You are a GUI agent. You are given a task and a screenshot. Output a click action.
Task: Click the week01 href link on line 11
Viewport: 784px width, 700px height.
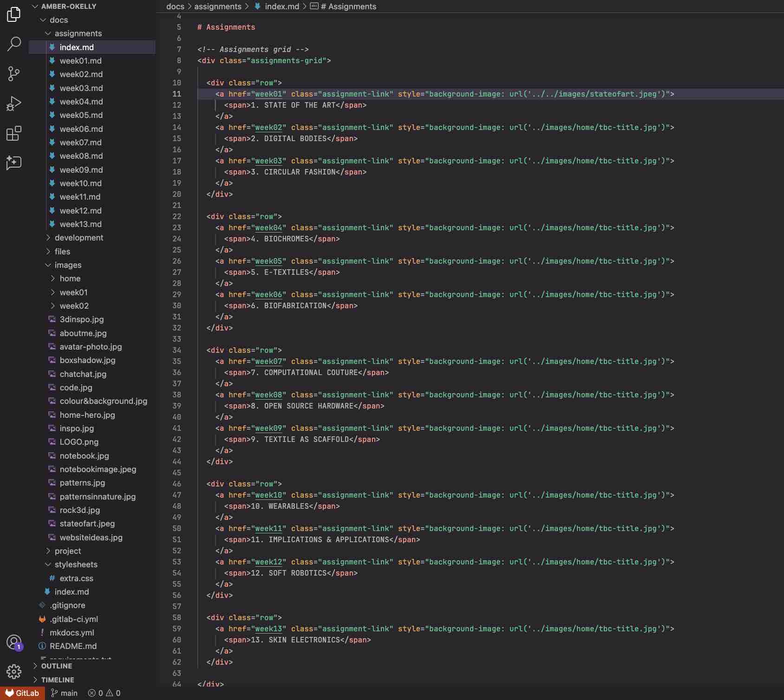point(268,94)
